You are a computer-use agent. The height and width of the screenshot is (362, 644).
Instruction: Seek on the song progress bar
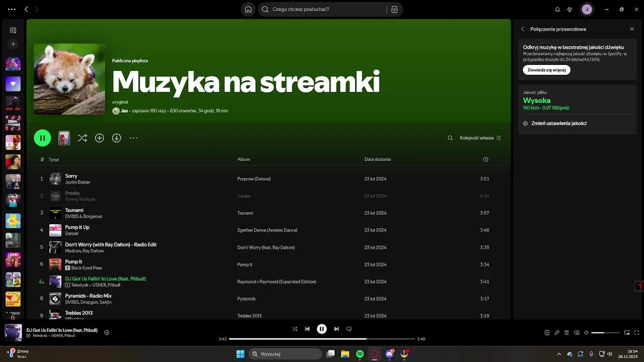[x=322, y=339]
